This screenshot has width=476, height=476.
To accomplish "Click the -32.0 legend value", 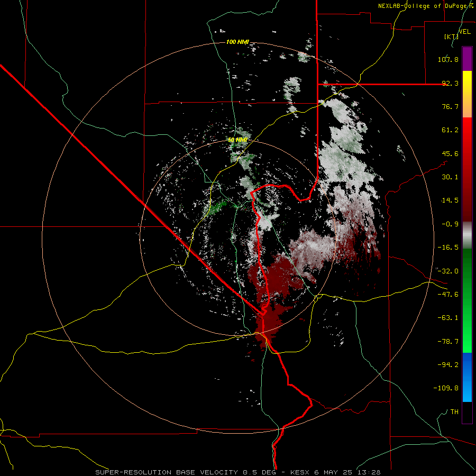I will tap(448, 271).
